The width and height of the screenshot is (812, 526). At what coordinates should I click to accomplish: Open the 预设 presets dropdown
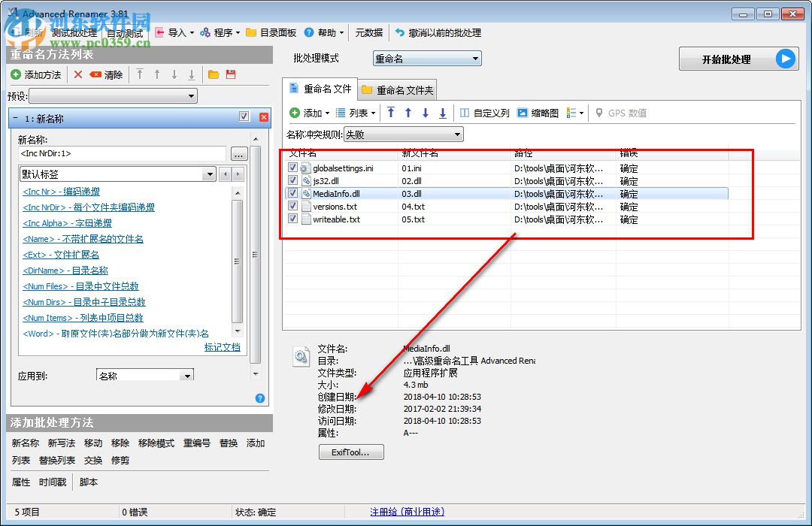point(113,95)
